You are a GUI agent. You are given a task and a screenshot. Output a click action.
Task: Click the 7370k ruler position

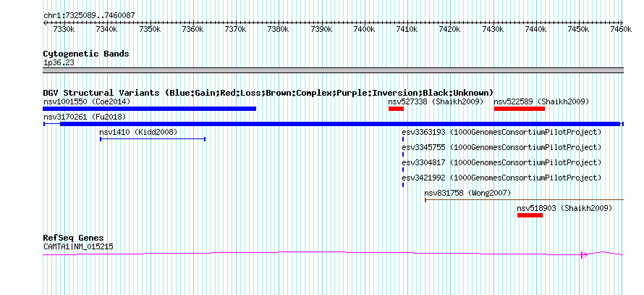pyautogui.click(x=235, y=30)
